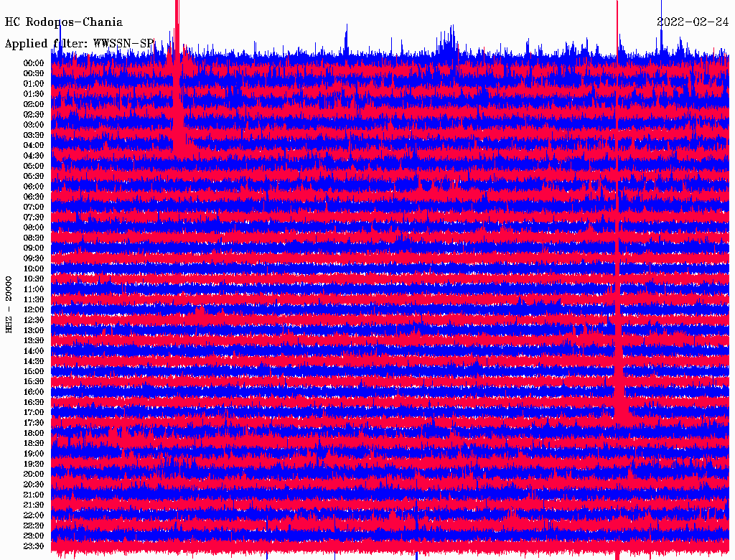This screenshot has width=735, height=560.
Task: Select the 21:30 time row label
Action: pyautogui.click(x=34, y=505)
